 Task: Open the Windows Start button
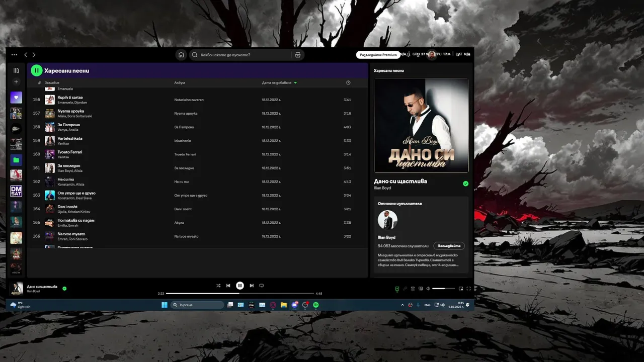[x=164, y=305]
